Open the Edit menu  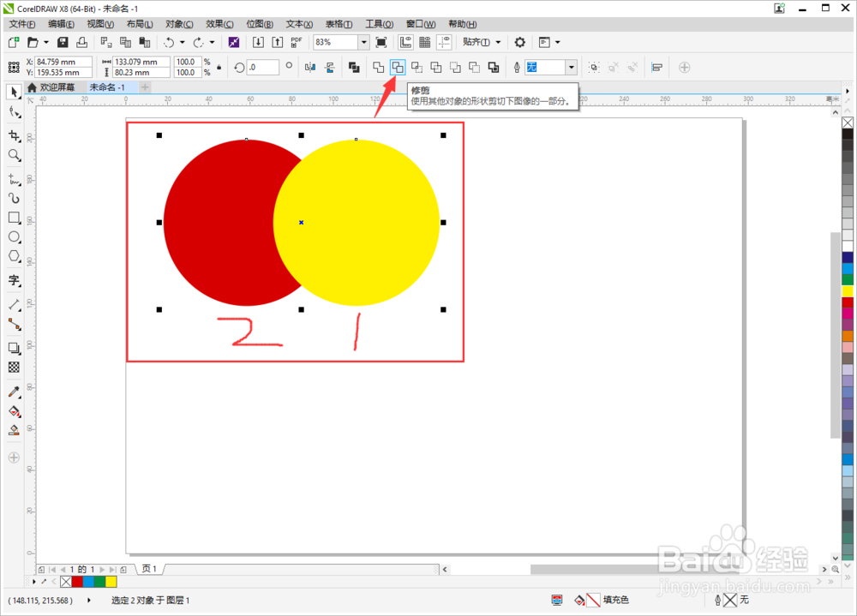click(61, 24)
